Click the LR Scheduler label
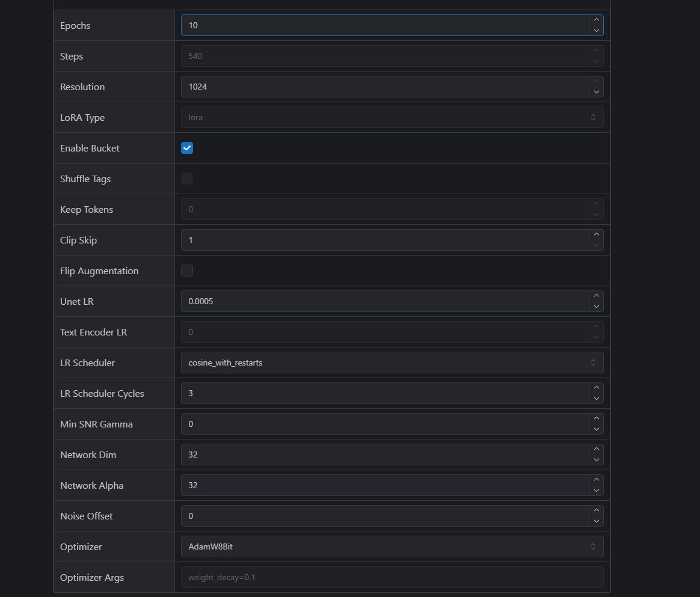Image resolution: width=700 pixels, height=597 pixels. [88, 363]
